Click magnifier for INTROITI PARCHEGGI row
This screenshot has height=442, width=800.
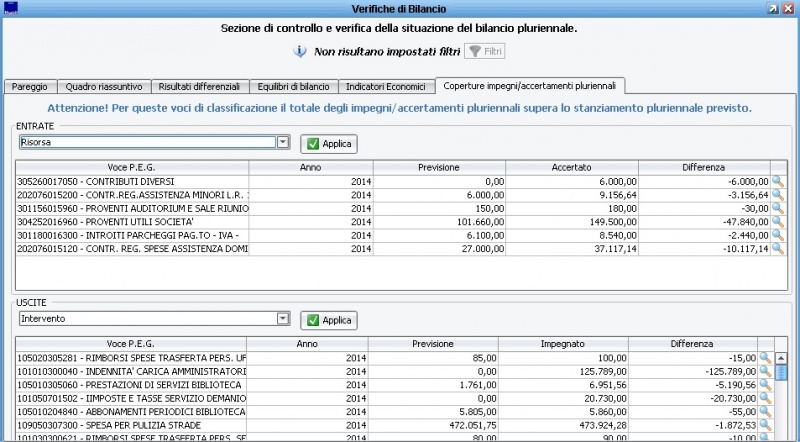[777, 235]
